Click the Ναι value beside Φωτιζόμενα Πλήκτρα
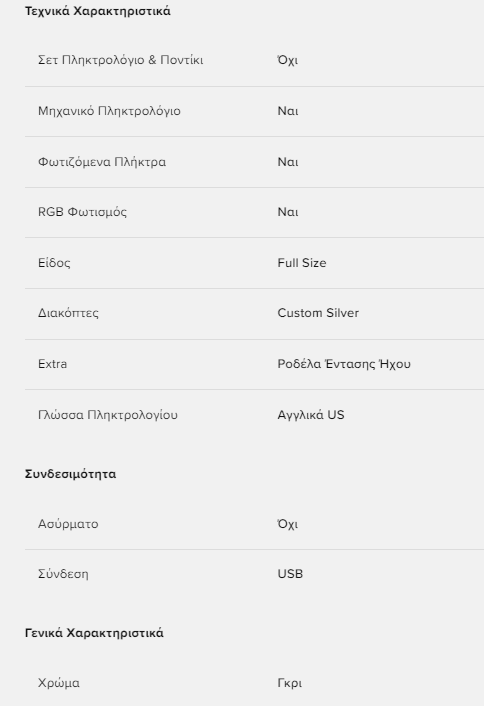Viewport: 484px width, 706px height. tap(288, 162)
